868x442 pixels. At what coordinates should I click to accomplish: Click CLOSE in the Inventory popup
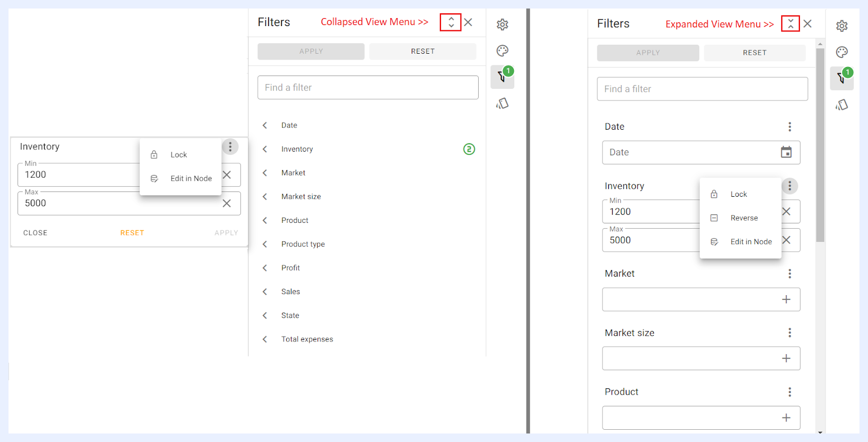click(x=35, y=233)
